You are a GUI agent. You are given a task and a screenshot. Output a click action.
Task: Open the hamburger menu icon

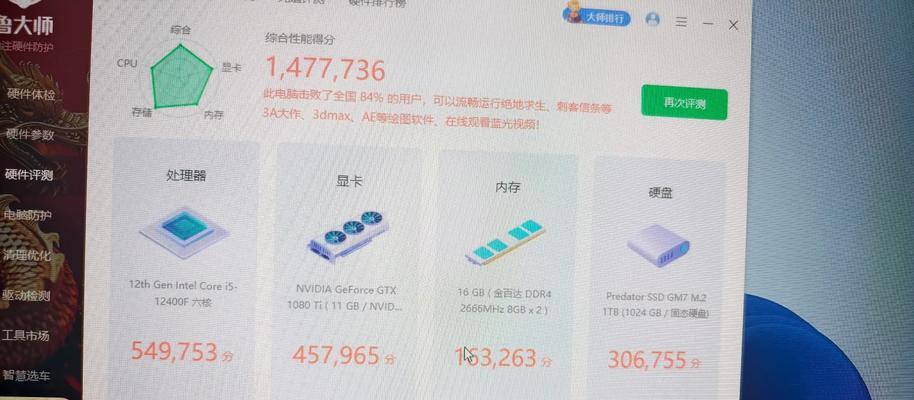click(681, 22)
